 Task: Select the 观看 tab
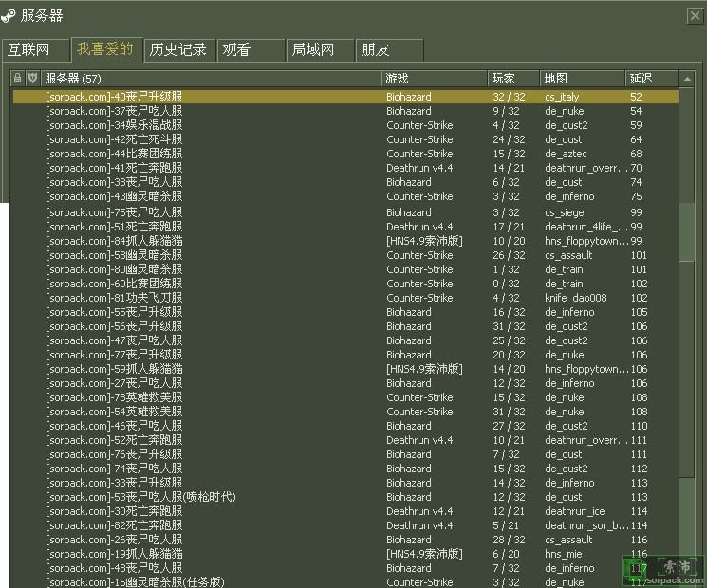point(250,49)
